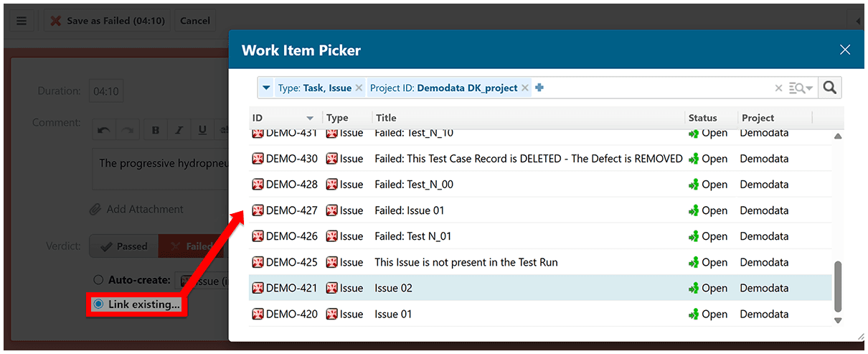Click the Title column header
The width and height of the screenshot is (868, 354).
click(385, 118)
